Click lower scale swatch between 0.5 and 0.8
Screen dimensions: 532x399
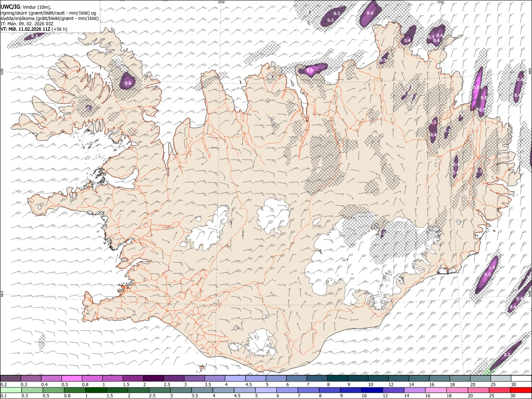[x=54, y=390]
